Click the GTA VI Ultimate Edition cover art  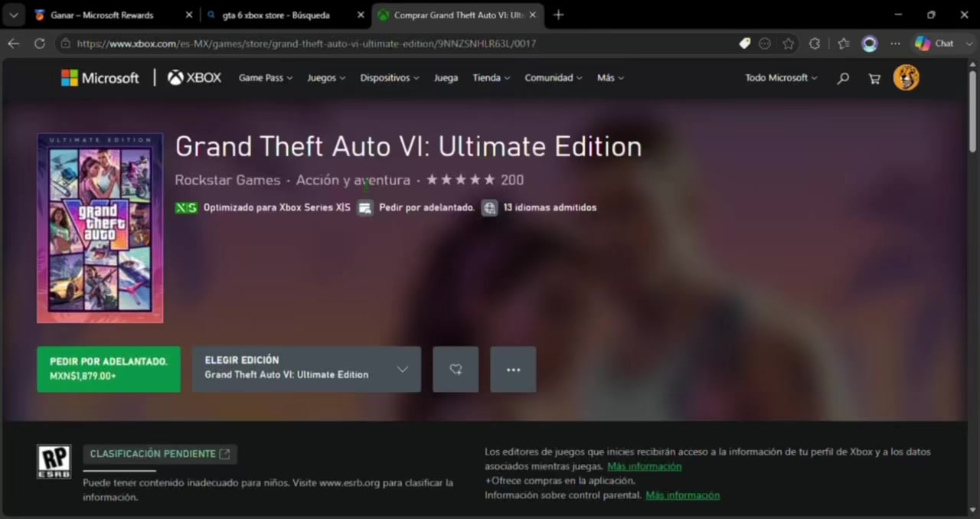100,228
